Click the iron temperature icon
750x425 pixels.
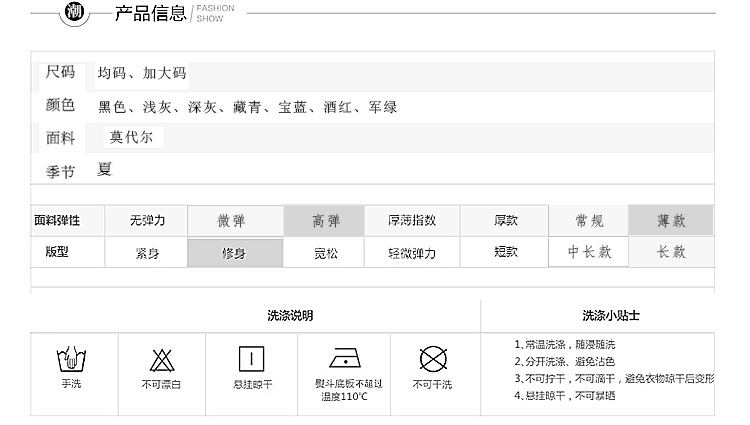click(345, 358)
